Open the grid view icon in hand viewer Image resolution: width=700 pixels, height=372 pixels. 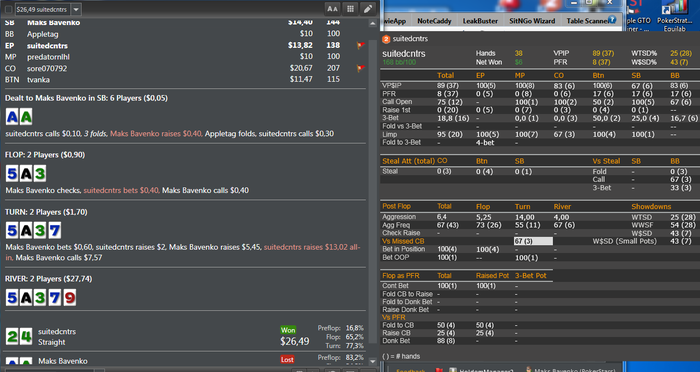pyautogui.click(x=350, y=9)
